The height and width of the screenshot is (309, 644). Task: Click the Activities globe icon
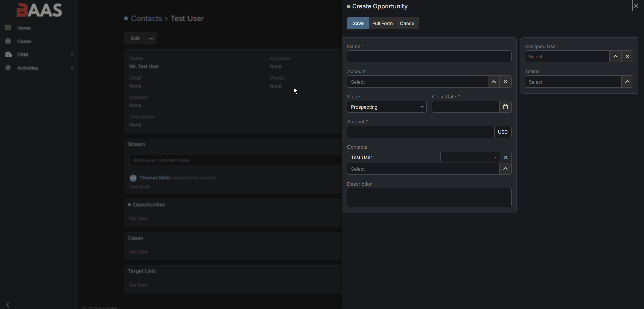click(x=8, y=68)
